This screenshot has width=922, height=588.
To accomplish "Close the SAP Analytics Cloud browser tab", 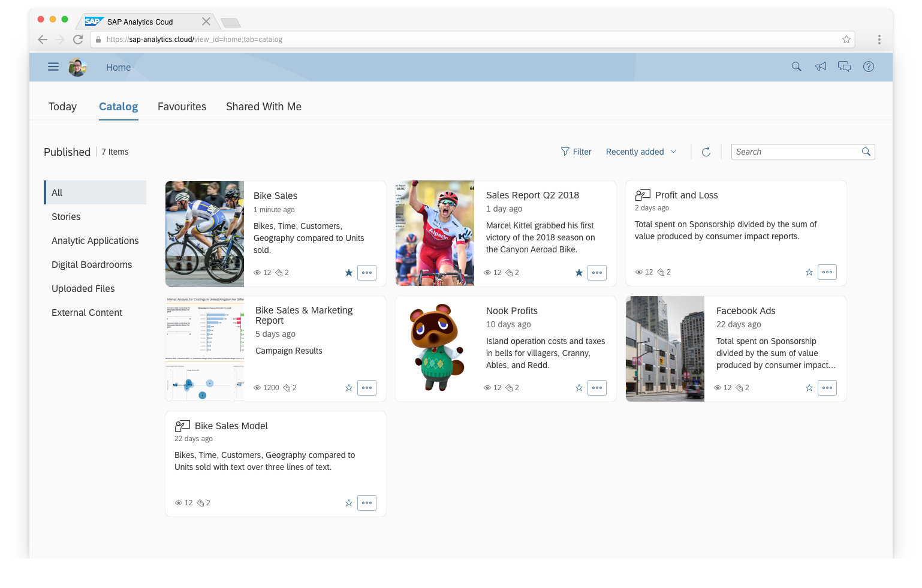I will (206, 22).
